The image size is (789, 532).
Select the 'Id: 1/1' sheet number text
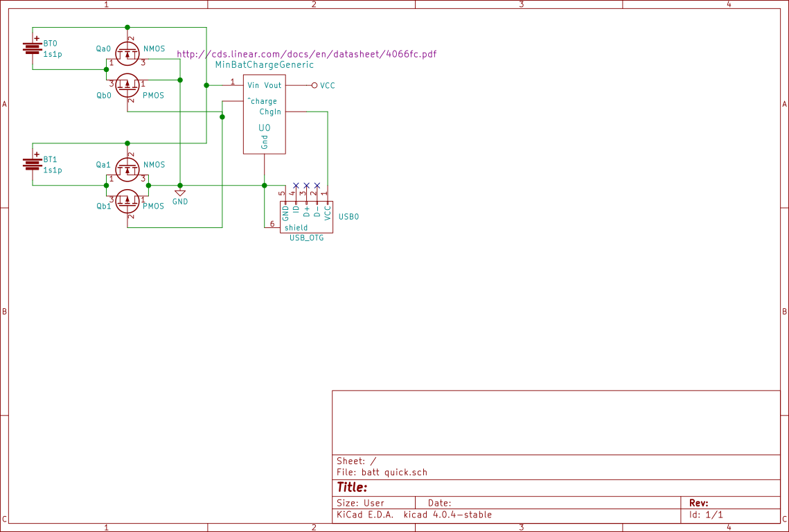click(x=706, y=515)
